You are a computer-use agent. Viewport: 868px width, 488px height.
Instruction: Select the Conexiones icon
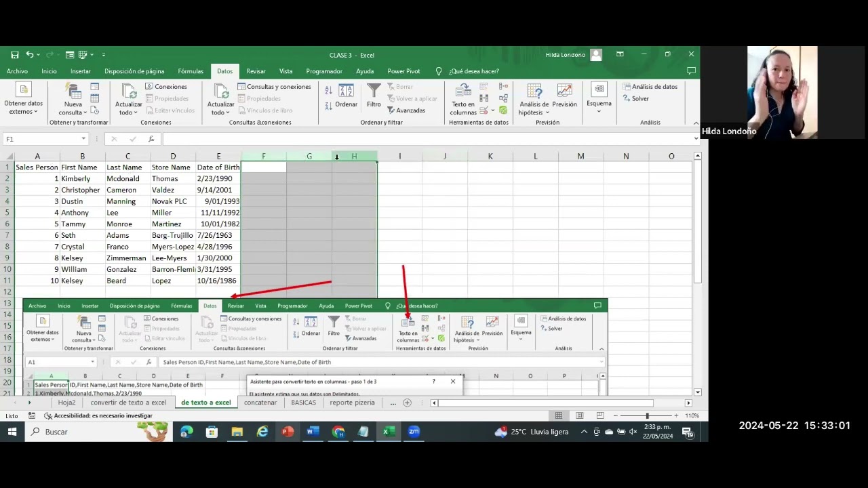click(151, 86)
